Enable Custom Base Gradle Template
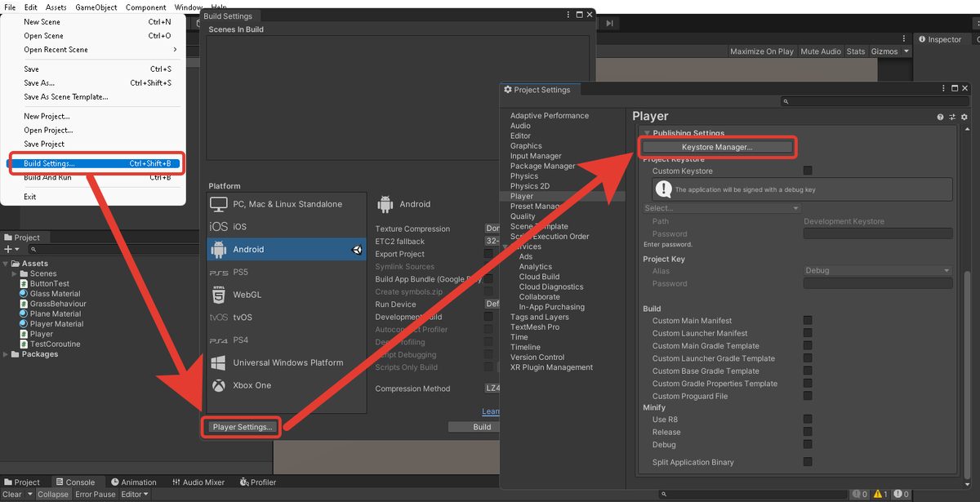The height and width of the screenshot is (502, 980). (808, 371)
